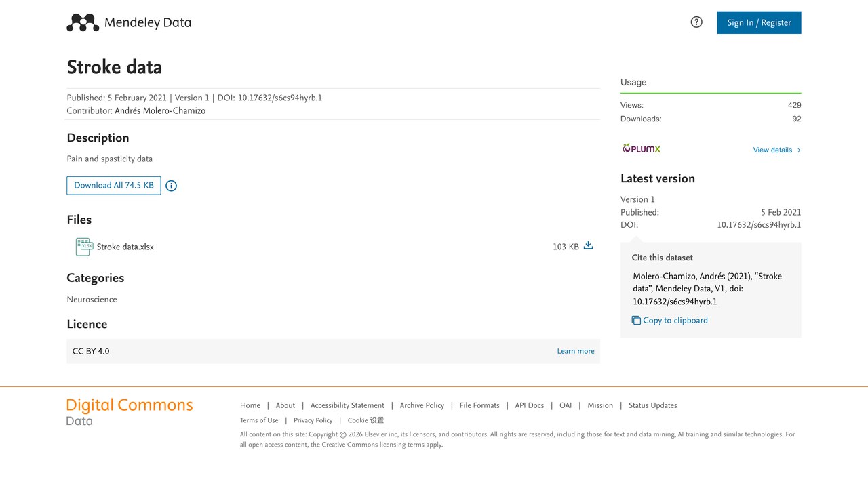Image resolution: width=868 pixels, height=488 pixels.
Task: Click the copy icon under citation
Action: (x=636, y=321)
